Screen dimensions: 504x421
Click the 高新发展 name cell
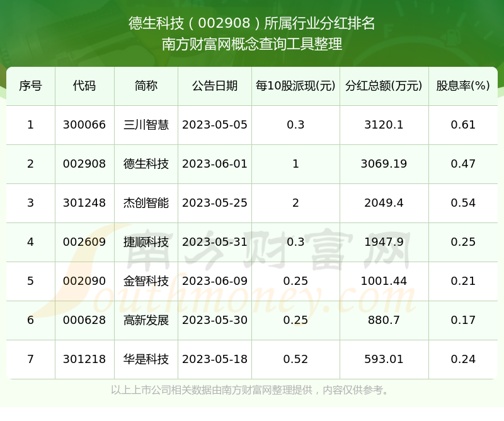coord(146,320)
